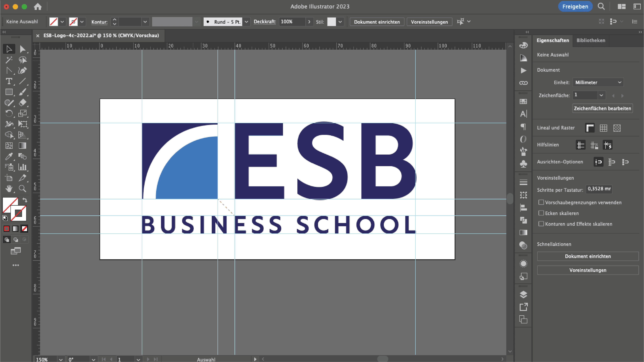Viewport: 644px width, 362px height.
Task: Toggle lock guides in Hilfslinien
Action: [x=594, y=145]
